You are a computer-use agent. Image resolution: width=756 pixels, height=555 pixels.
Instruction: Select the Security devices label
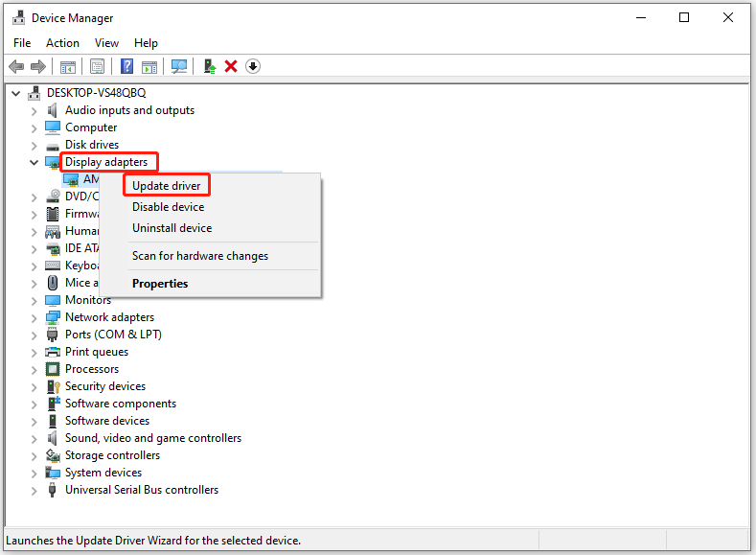[x=105, y=386]
